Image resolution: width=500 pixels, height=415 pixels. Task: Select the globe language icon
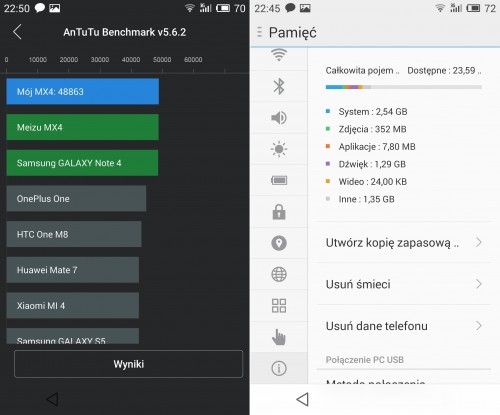279,274
